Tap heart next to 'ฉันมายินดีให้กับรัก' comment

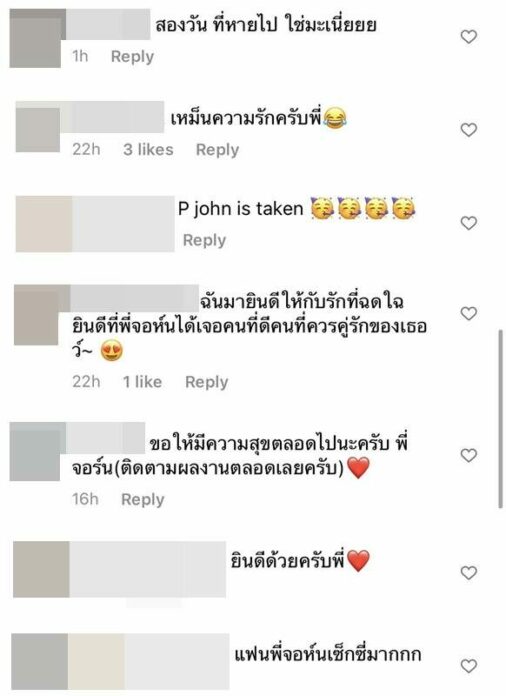click(x=469, y=314)
